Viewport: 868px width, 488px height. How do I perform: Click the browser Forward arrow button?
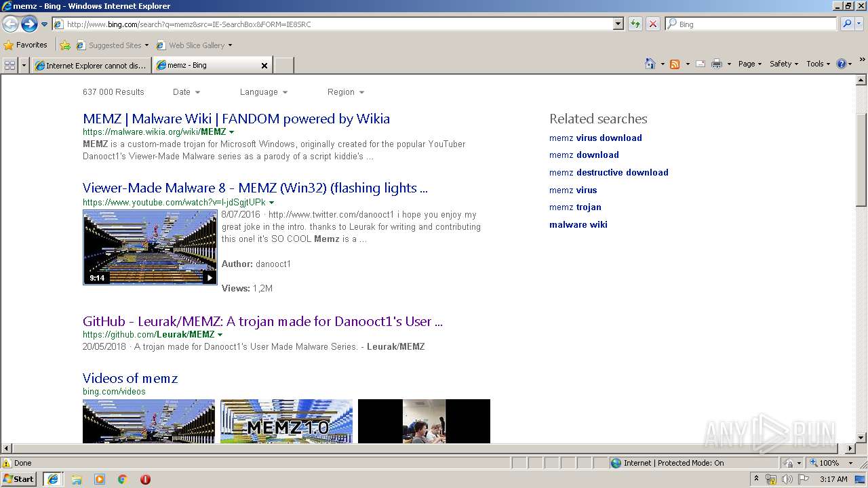pos(29,24)
